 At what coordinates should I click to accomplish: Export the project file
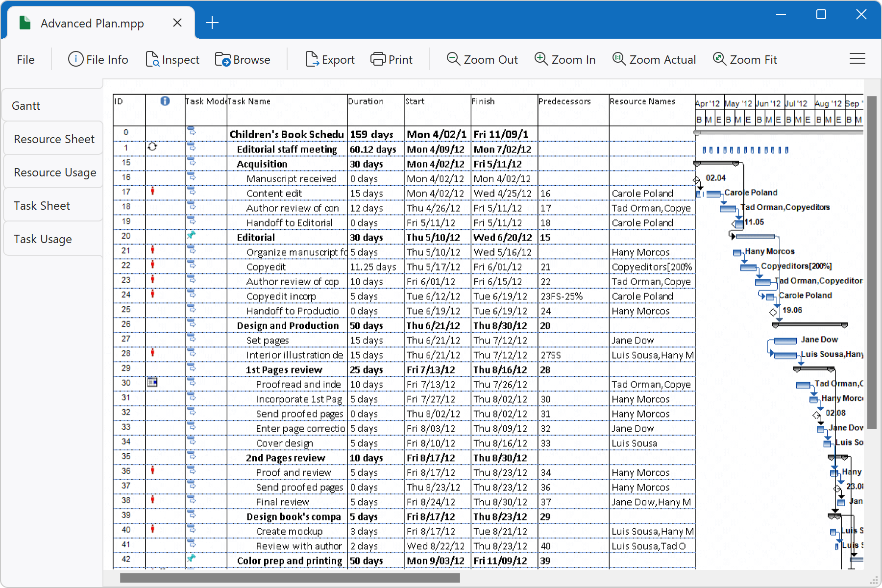click(x=330, y=59)
